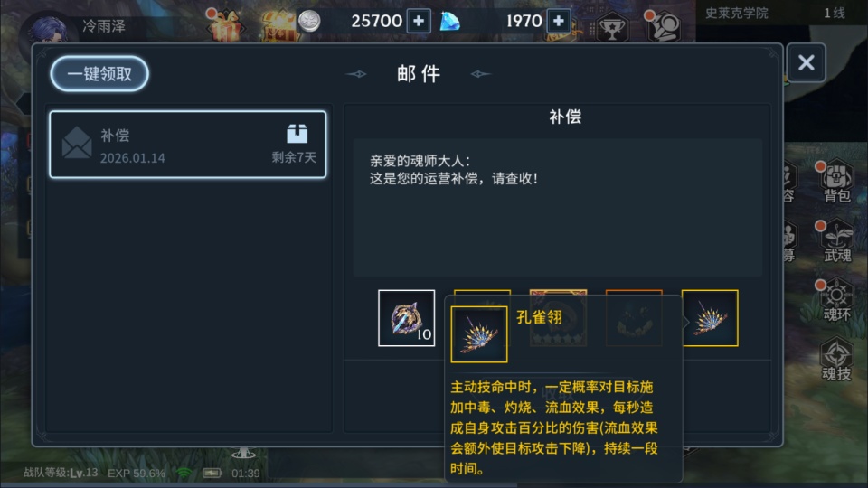This screenshot has width=868, height=488.
Task: Add diamonds with plus button
Action: pos(559,22)
